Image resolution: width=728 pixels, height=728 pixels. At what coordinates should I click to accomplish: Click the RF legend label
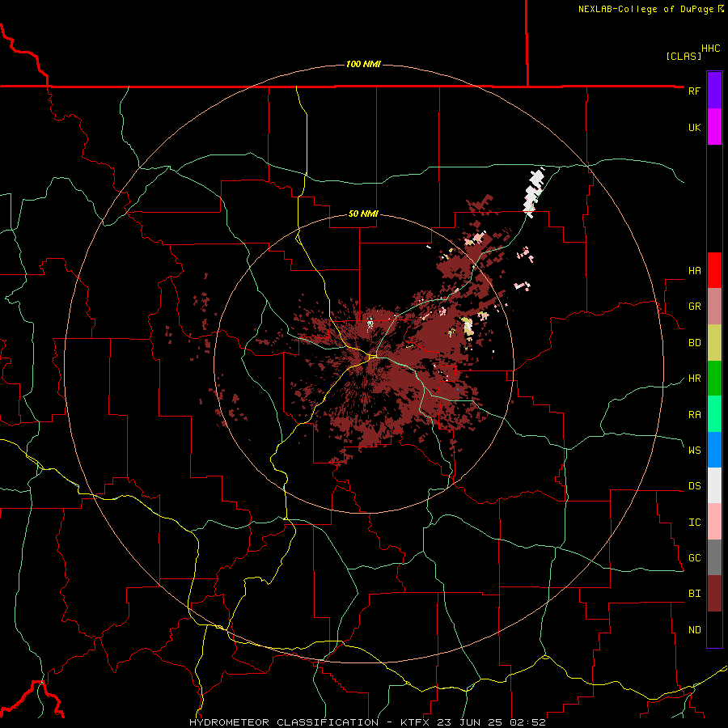pyautogui.click(x=694, y=91)
